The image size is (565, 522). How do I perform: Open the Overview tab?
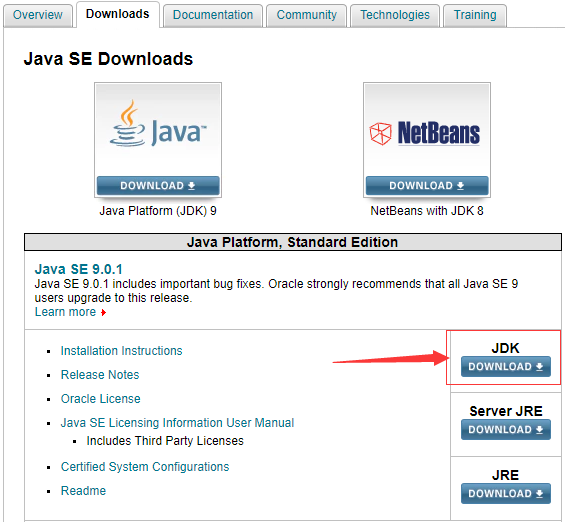pyautogui.click(x=38, y=15)
